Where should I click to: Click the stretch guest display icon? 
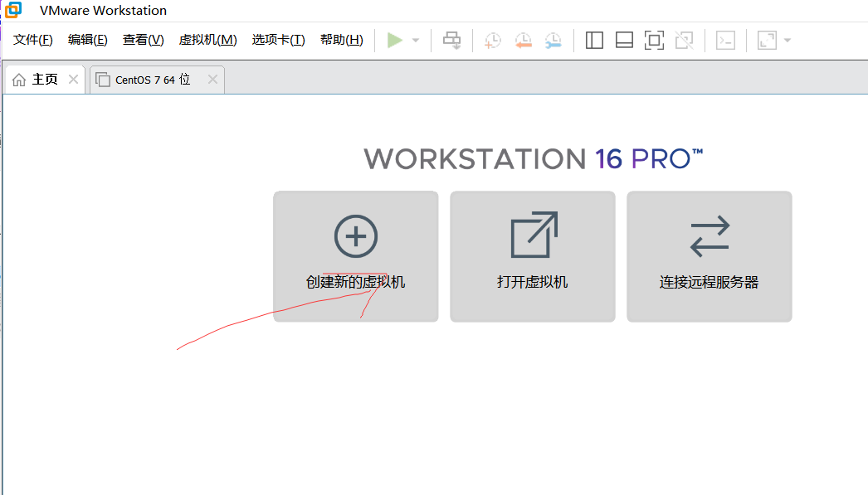point(767,41)
